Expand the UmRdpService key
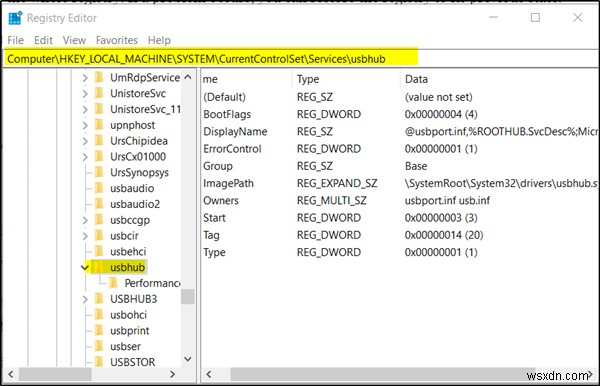Screen dimensions: 600x386 pyautogui.click(x=85, y=78)
